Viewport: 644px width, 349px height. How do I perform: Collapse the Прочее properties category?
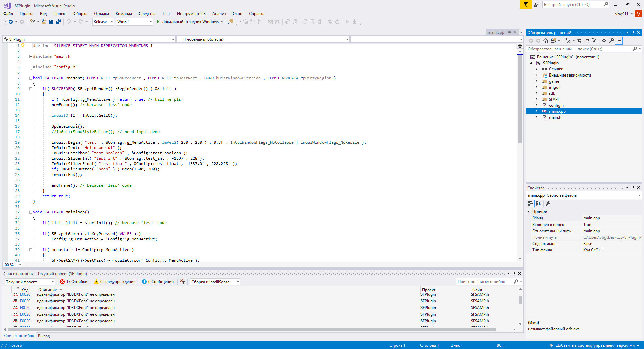[528, 212]
